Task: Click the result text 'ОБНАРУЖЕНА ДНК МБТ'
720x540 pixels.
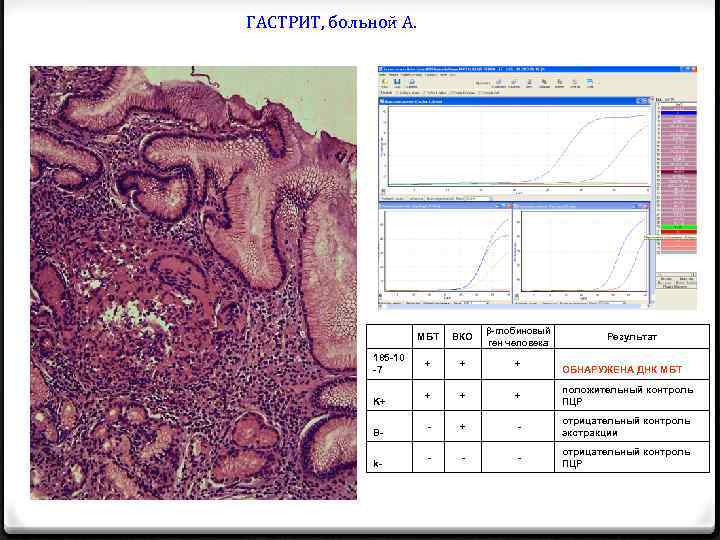Action: pyautogui.click(x=622, y=369)
